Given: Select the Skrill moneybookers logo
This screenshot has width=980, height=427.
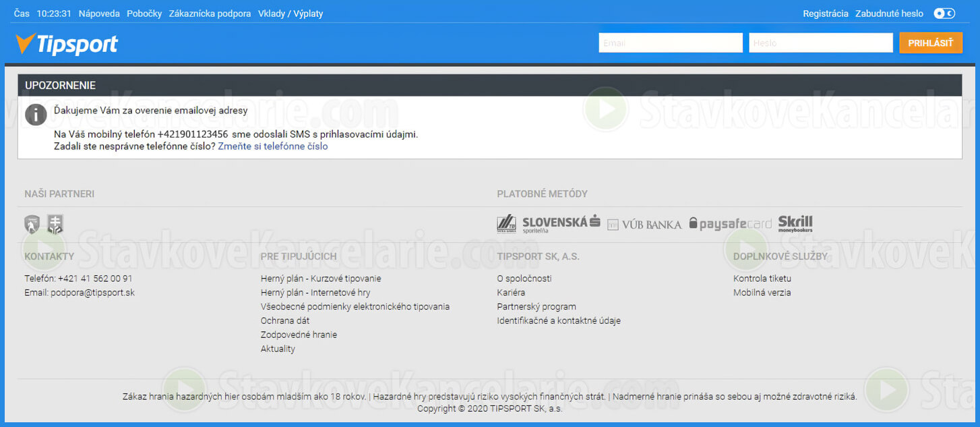Looking at the screenshot, I should pyautogui.click(x=795, y=224).
